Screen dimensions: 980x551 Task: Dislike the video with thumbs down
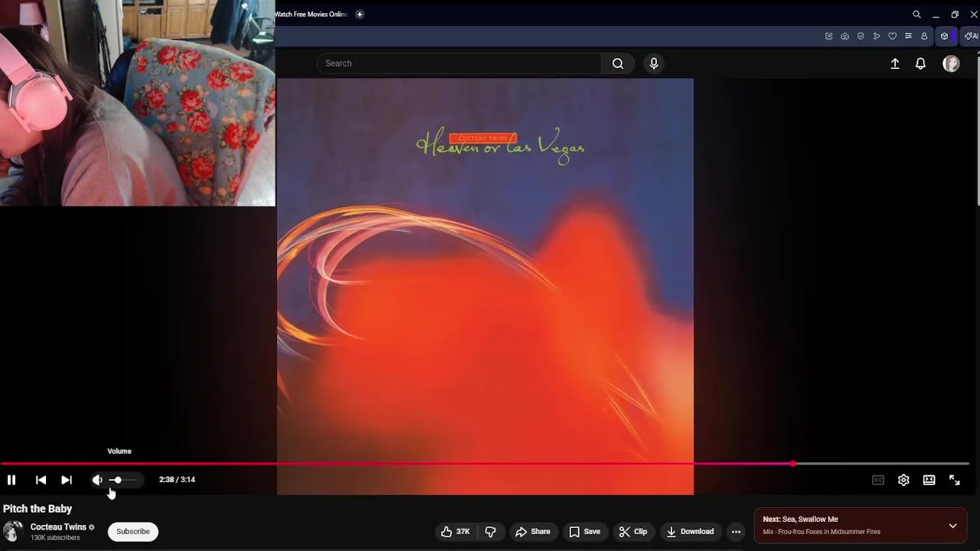[x=491, y=532]
